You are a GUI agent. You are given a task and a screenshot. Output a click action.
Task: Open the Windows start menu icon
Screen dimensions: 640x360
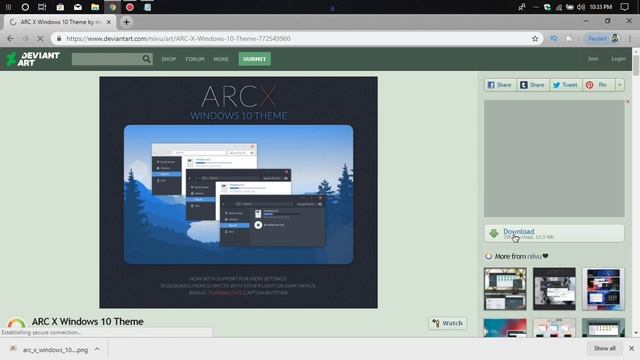(x=8, y=7)
